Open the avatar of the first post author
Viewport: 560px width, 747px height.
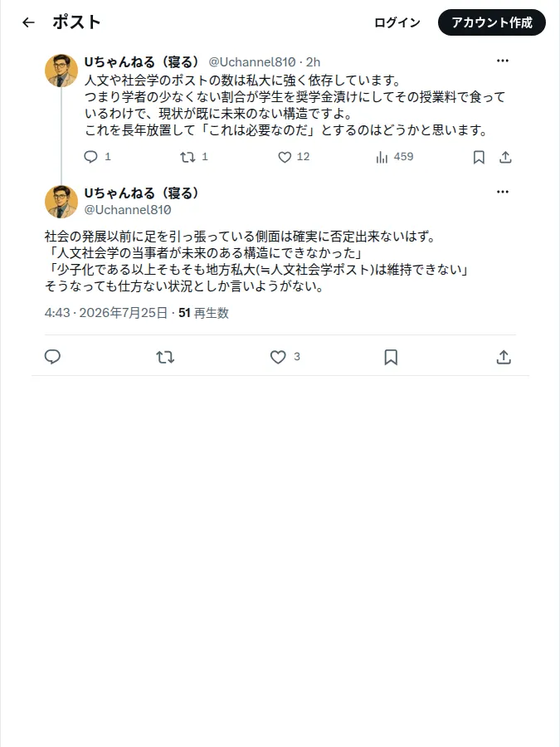tap(61, 71)
